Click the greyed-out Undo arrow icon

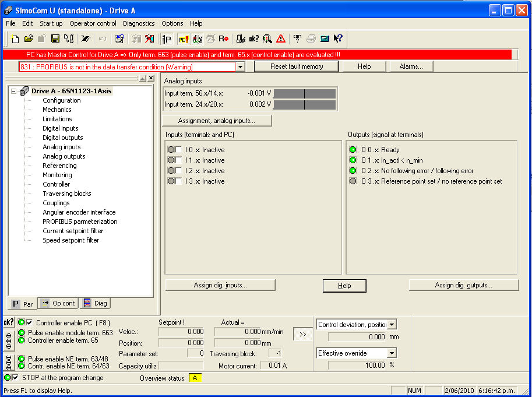pos(102,38)
